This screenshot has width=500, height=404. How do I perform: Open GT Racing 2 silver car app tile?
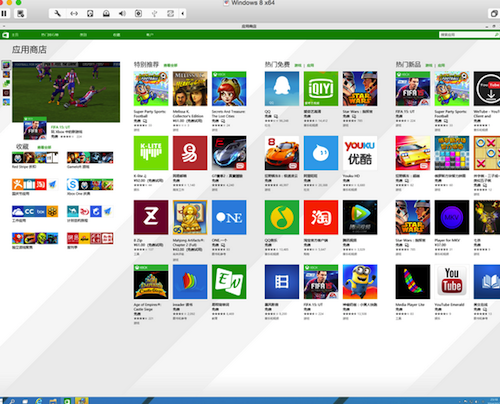229,153
